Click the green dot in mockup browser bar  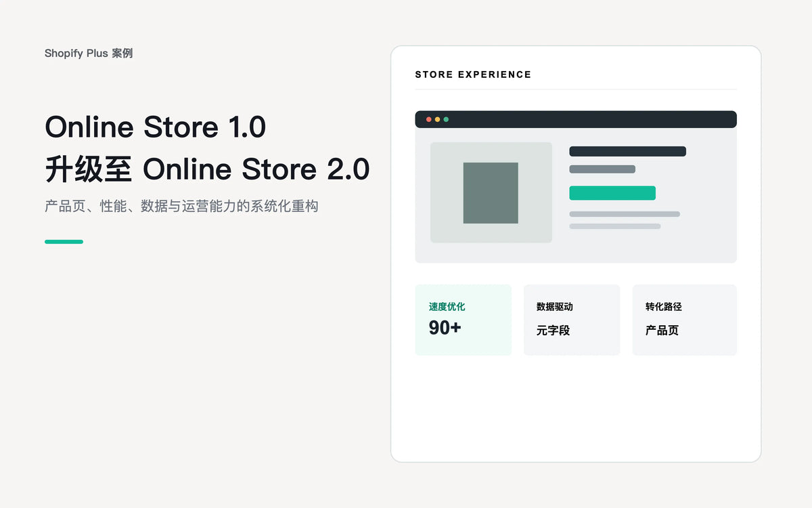446,119
